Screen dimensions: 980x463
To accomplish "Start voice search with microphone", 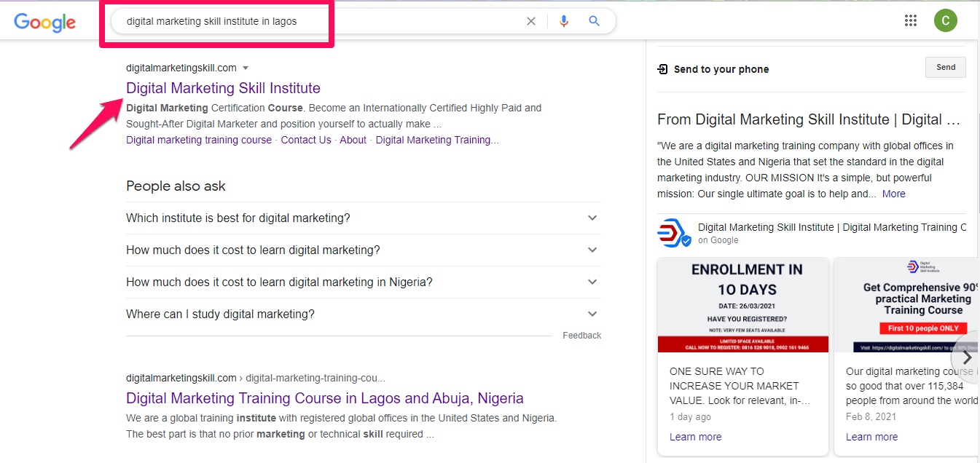I will click(x=563, y=21).
